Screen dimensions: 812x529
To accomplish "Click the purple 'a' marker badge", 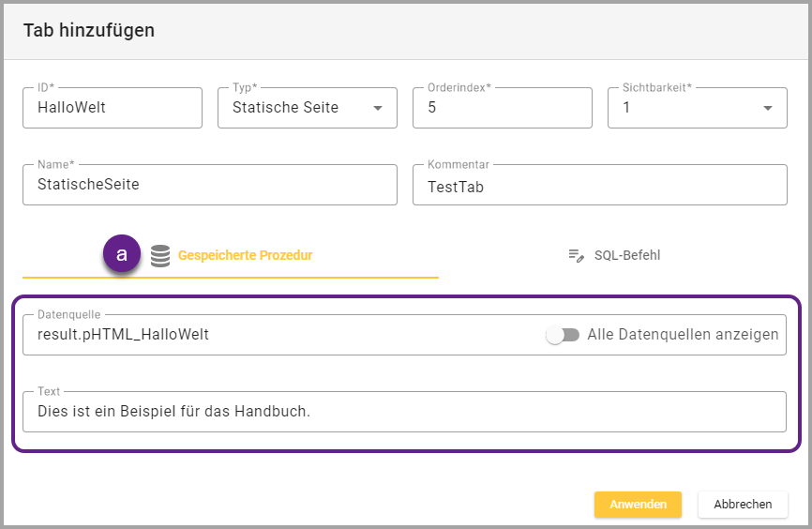I will [122, 254].
